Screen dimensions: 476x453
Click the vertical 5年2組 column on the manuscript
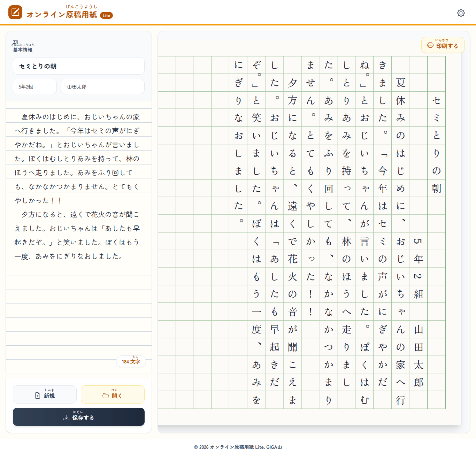(419, 268)
